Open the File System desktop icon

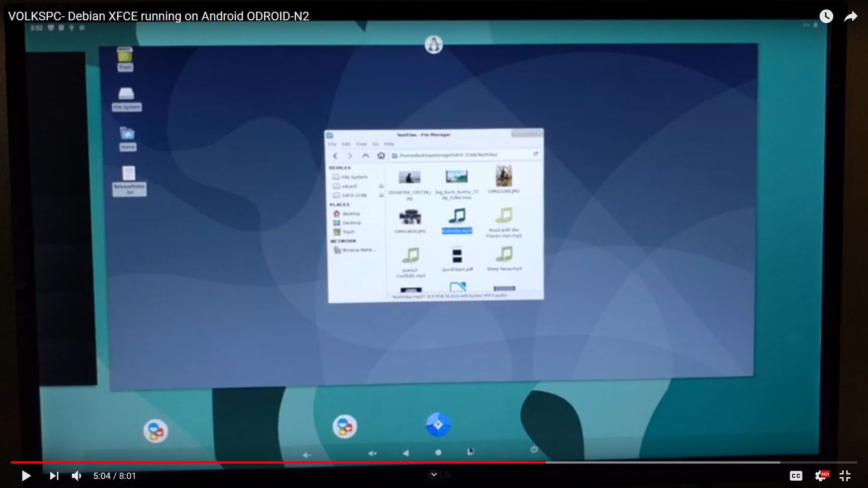click(126, 99)
